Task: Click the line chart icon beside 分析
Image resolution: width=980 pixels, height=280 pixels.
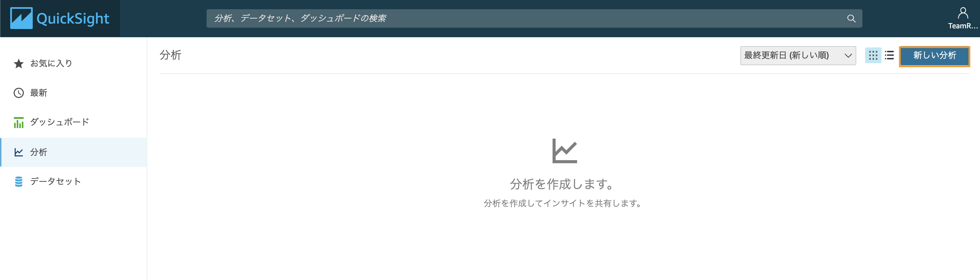Action: [19, 152]
